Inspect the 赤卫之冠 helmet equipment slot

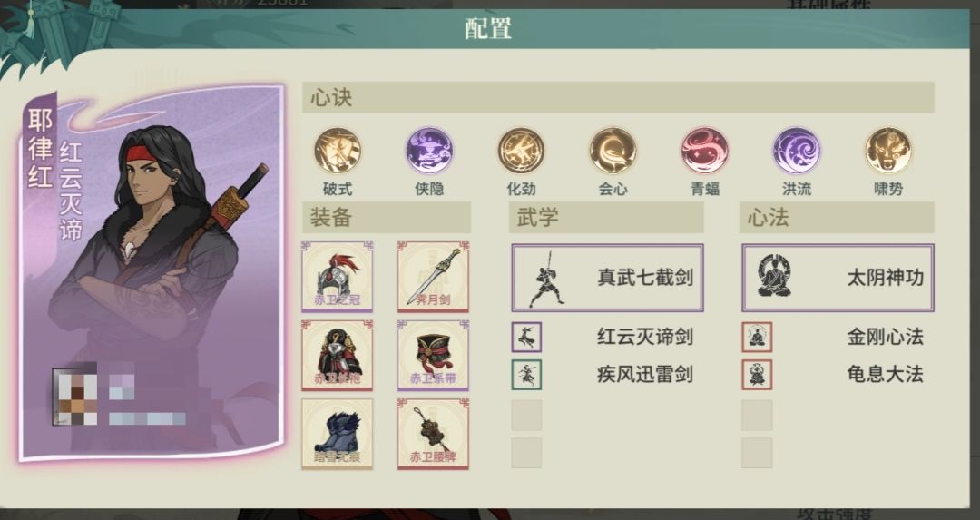(338, 277)
